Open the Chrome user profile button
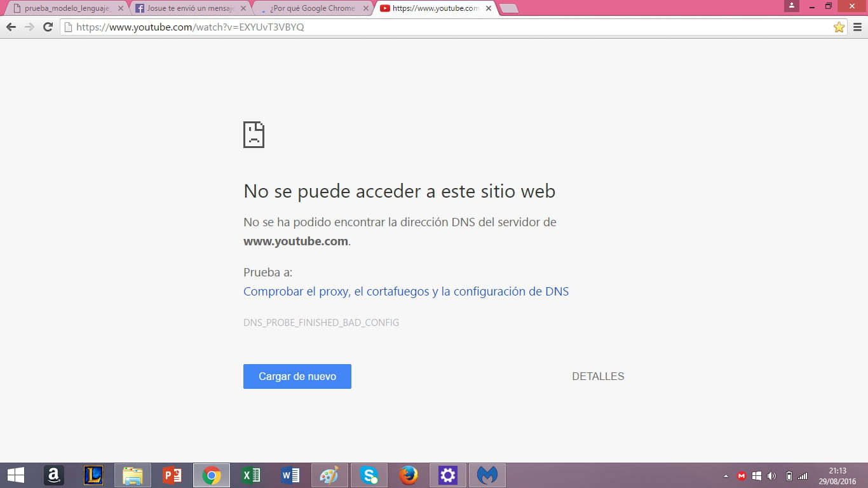The width and height of the screenshot is (868, 488). pyautogui.click(x=792, y=6)
